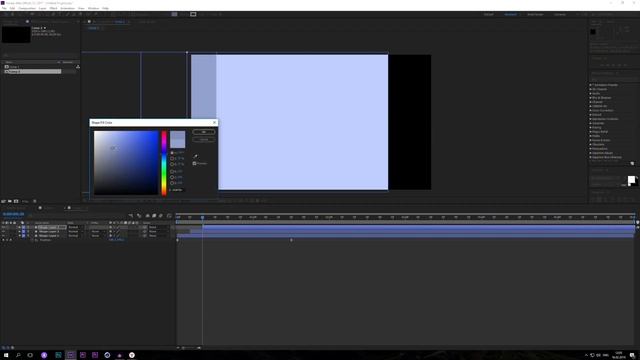Hide Shape Layer 1 with eye toggle

pyautogui.click(x=3, y=227)
